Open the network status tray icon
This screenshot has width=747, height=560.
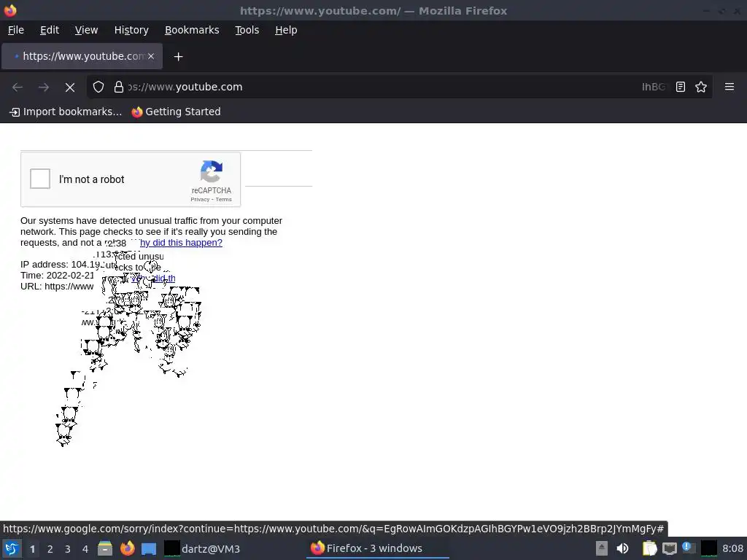670,549
